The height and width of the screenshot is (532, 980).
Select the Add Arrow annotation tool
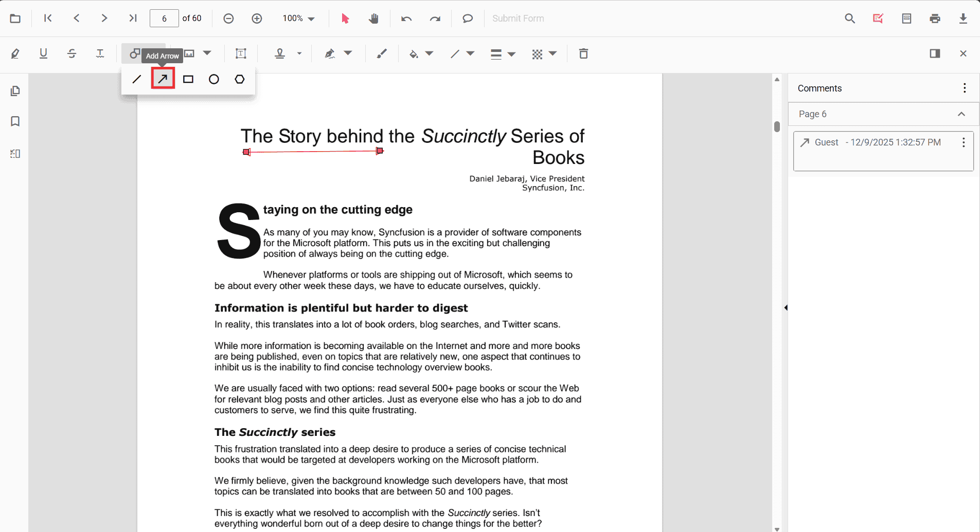(x=163, y=79)
